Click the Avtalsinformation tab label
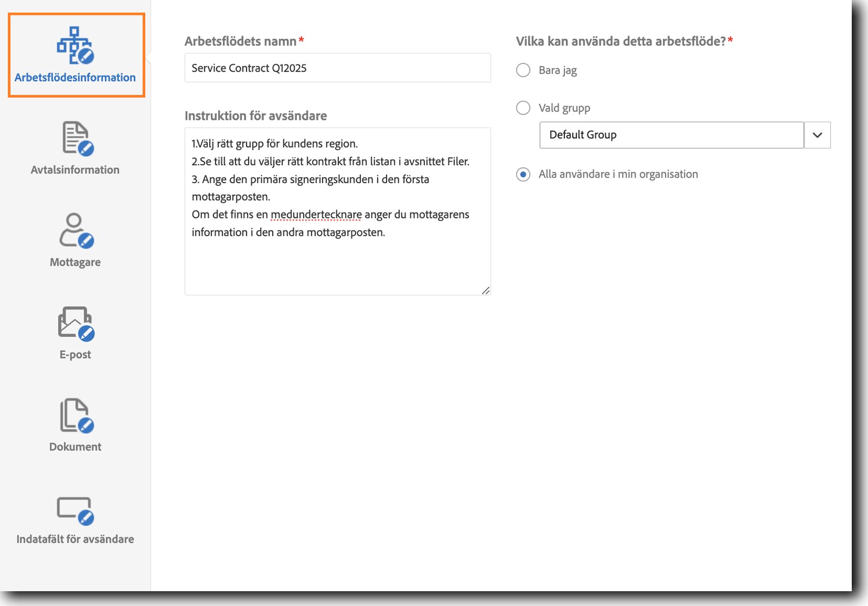The height and width of the screenshot is (606, 868). point(75,170)
